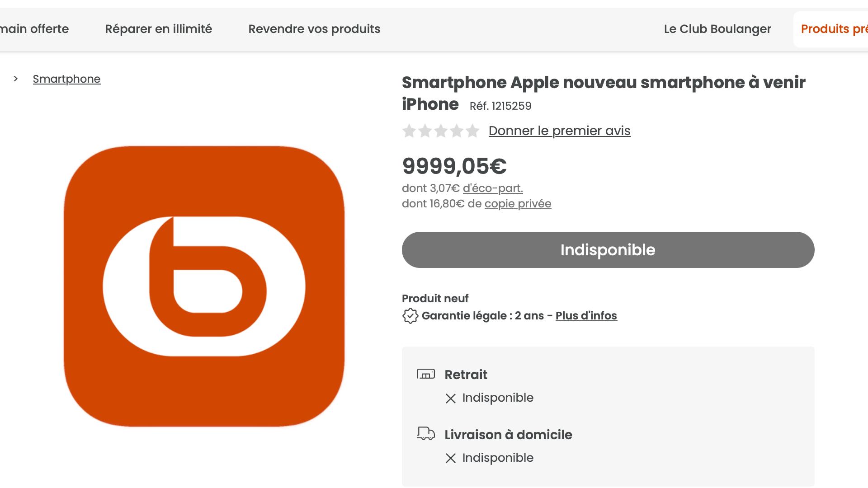868x488 pixels.
Task: Open Donner le premier avis link
Action: [559, 131]
